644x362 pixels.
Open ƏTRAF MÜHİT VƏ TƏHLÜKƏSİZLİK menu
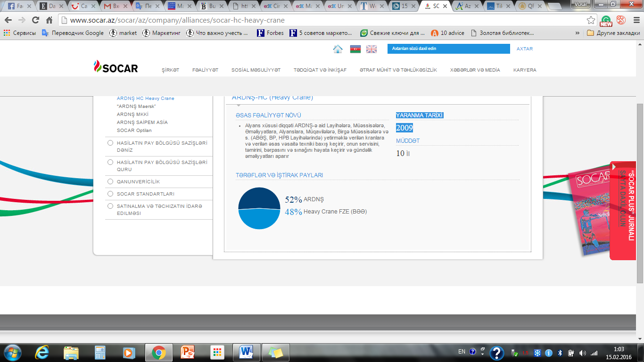tap(398, 70)
